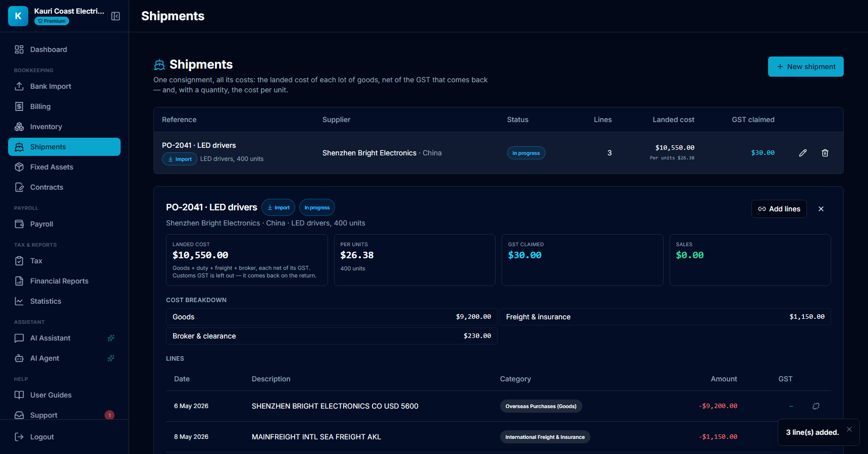Screen dimensions: 868x454
Task: Select the Shipments ship icon in sidebar
Action: [19, 147]
